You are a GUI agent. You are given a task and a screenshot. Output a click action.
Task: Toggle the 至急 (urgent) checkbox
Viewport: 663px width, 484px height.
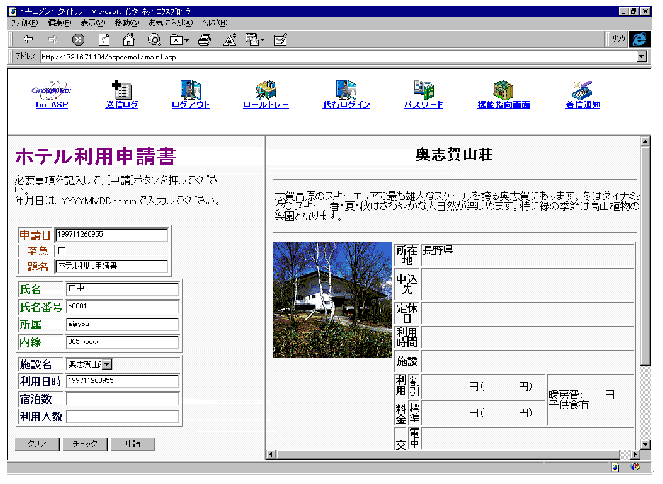(61, 250)
